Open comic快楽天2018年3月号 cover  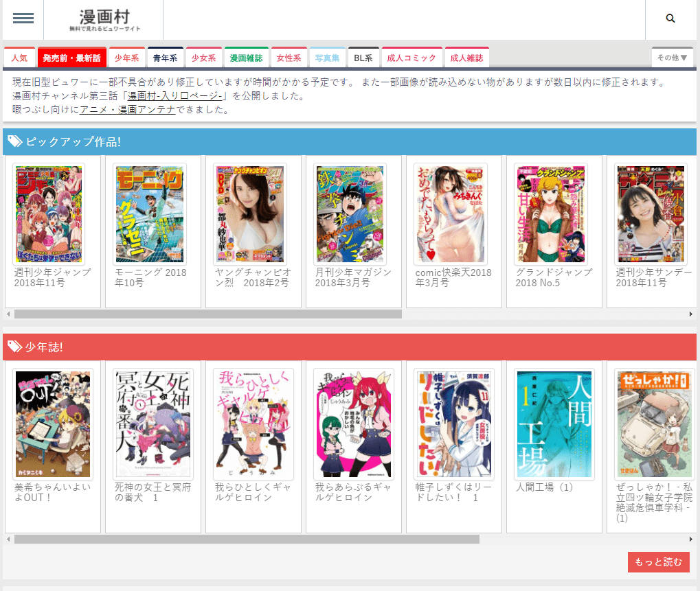pos(451,214)
